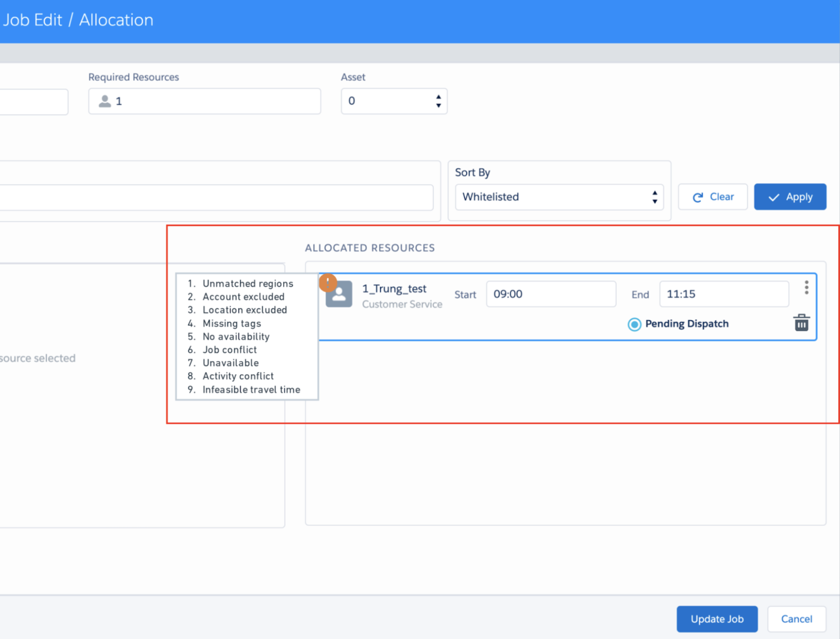Click the Job Edit / Allocation title

tap(78, 20)
